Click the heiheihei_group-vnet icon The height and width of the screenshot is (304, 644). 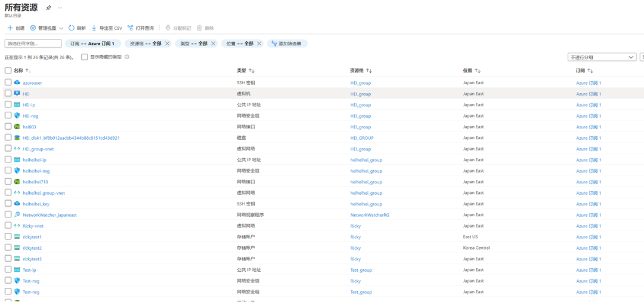click(17, 192)
